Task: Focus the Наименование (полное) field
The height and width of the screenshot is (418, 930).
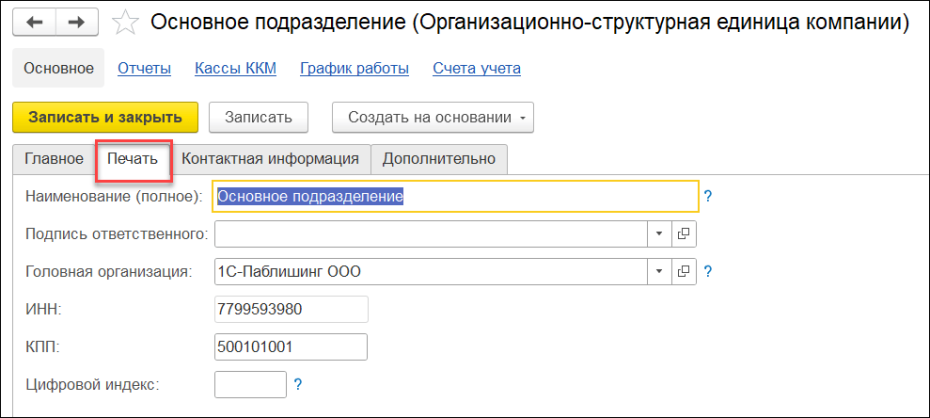Action: coord(456,196)
